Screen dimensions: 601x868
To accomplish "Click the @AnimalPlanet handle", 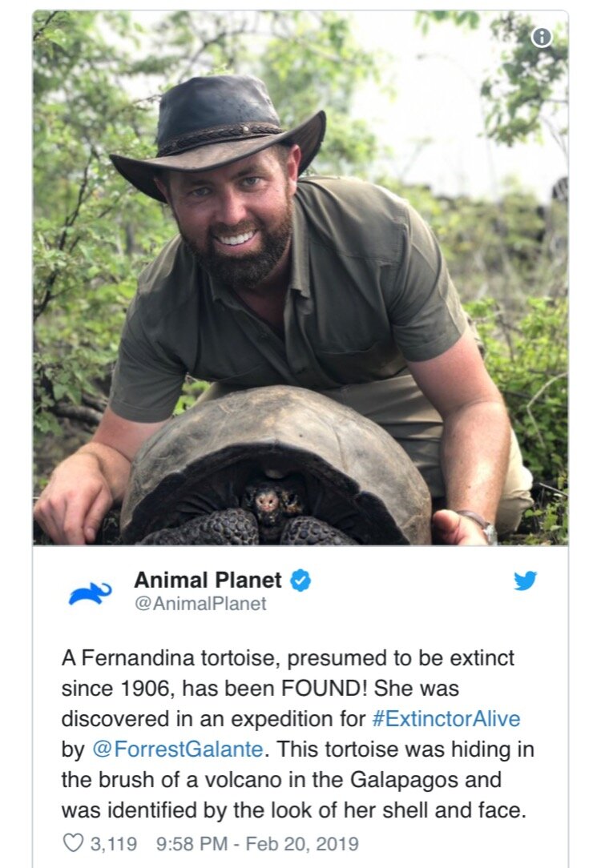I will coord(200,604).
